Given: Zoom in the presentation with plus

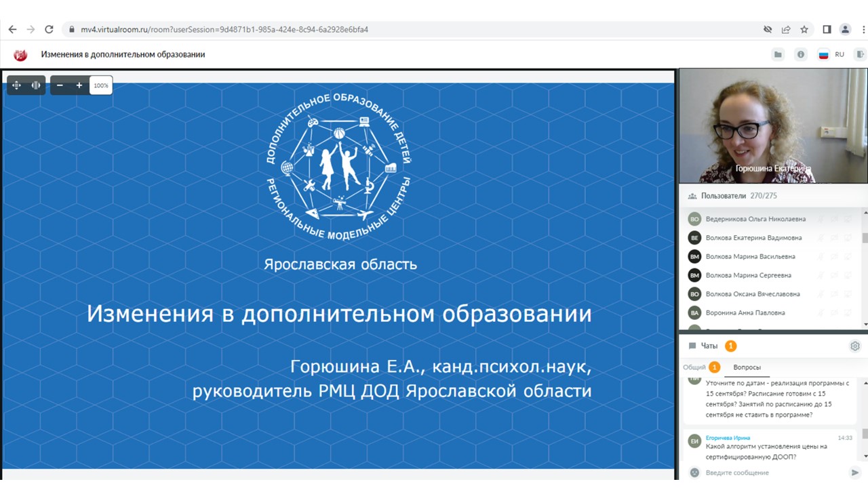Looking at the screenshot, I should pyautogui.click(x=79, y=85).
